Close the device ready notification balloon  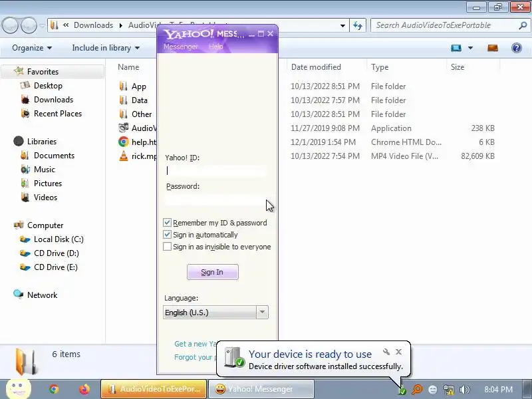(x=398, y=352)
